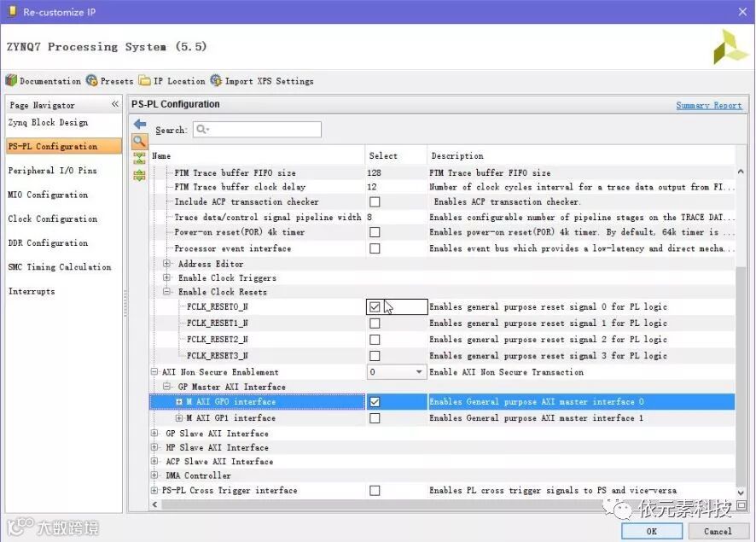Click the Trace data pipeline width value 8
The height and width of the screenshot is (542, 756).
[369, 217]
